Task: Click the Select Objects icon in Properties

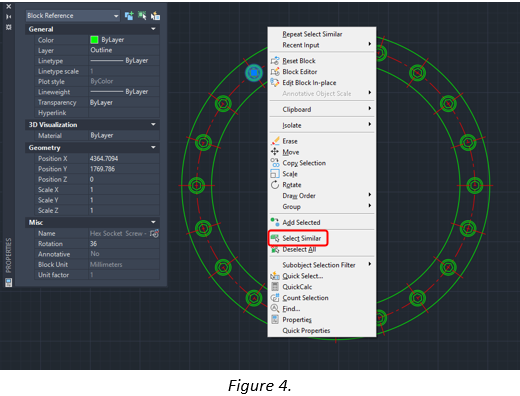Action: (x=142, y=16)
